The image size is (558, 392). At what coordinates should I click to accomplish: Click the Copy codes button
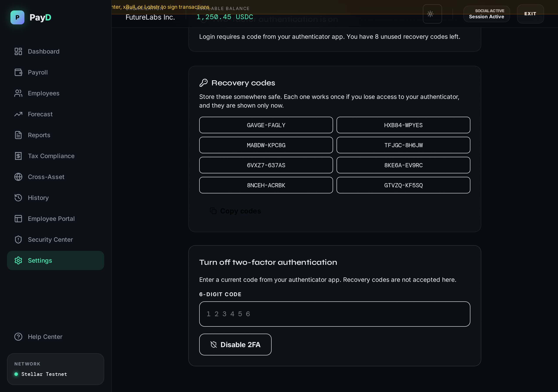pyautogui.click(x=235, y=211)
